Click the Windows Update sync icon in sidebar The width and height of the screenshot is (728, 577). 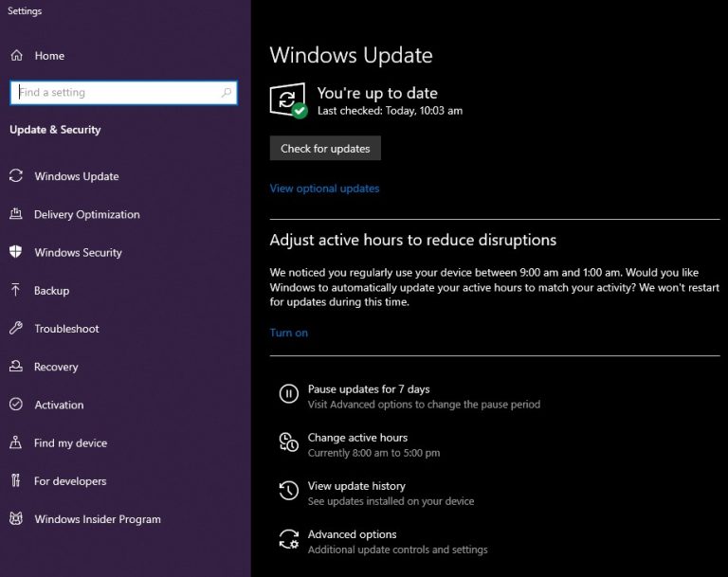click(x=16, y=176)
